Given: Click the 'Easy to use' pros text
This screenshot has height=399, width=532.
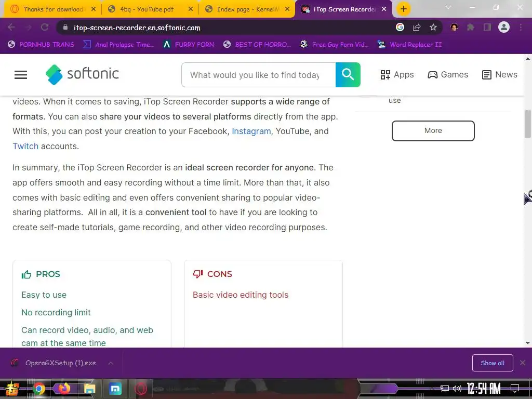Looking at the screenshot, I should (44, 295).
